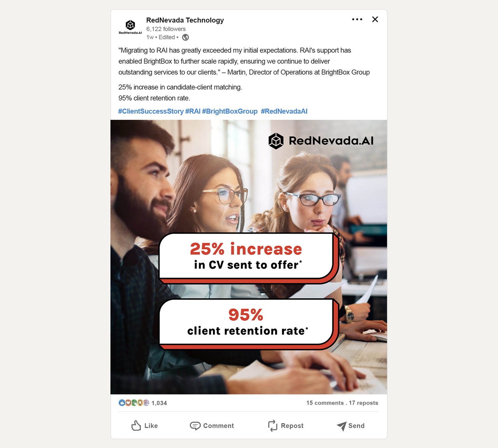Show the 17 reposts
This screenshot has width=498, height=448.
364,403
